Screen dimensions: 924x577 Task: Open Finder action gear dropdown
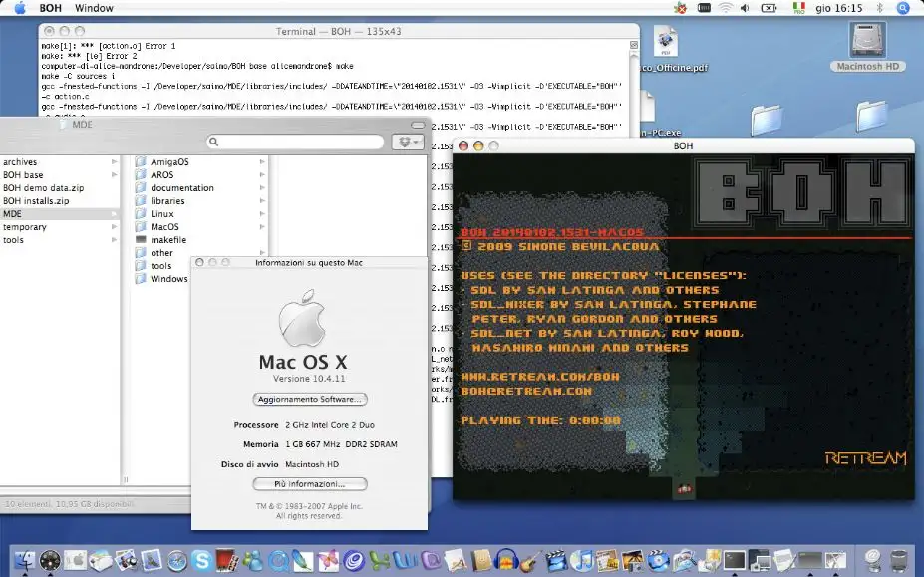coord(408,142)
